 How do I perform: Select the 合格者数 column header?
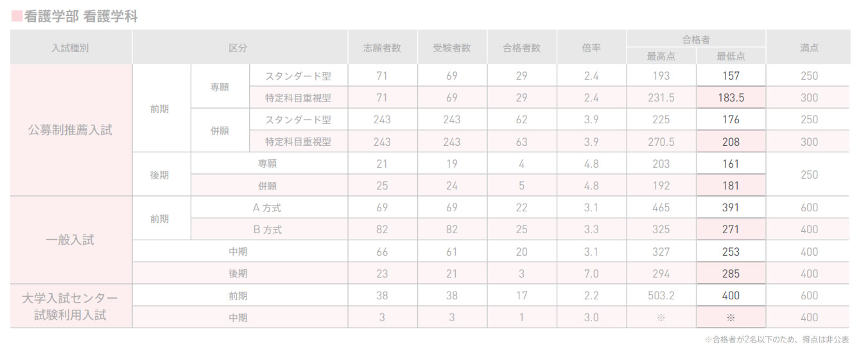click(x=521, y=48)
